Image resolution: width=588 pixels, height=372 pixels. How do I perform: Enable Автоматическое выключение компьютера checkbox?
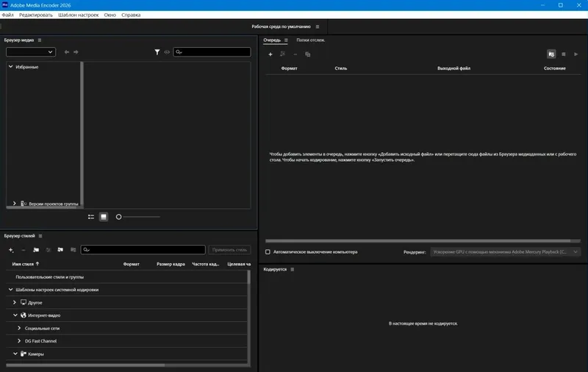(x=268, y=252)
